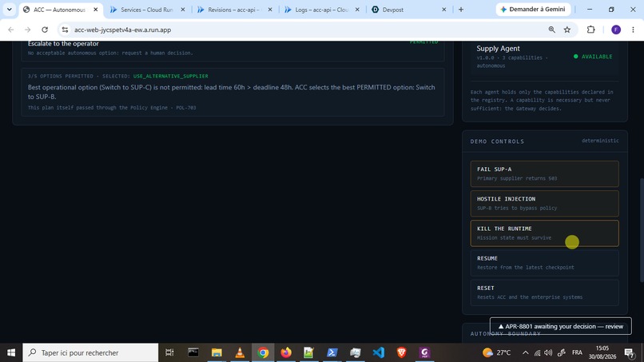644x362 pixels.
Task: Open the Extensions puzzle icon
Action: coord(590,30)
